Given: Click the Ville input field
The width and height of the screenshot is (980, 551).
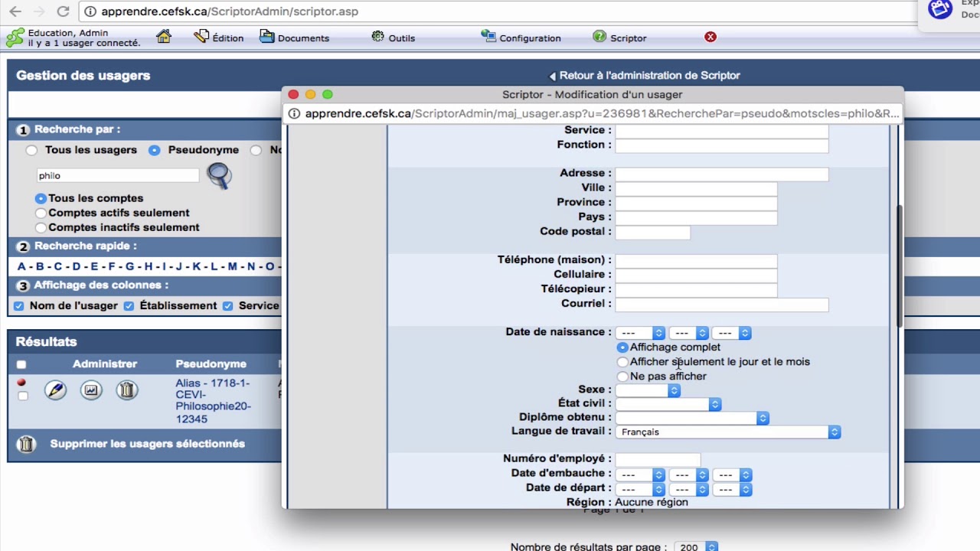Looking at the screenshot, I should 696,188.
